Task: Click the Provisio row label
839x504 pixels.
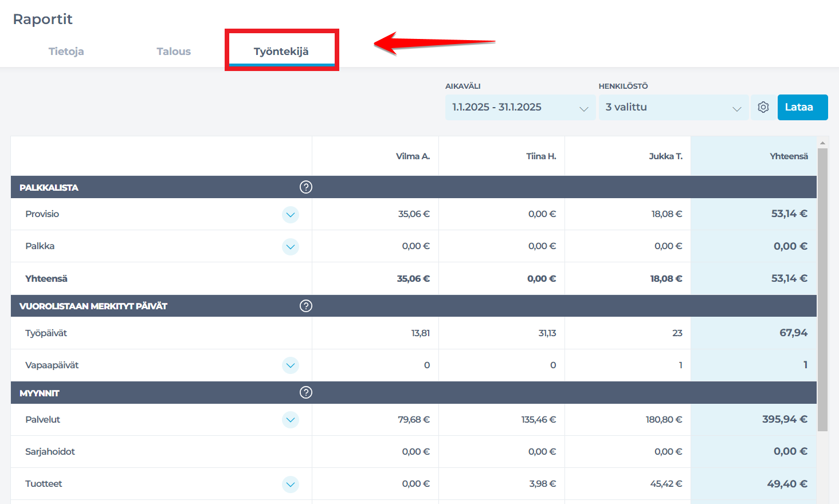Action: pos(42,214)
